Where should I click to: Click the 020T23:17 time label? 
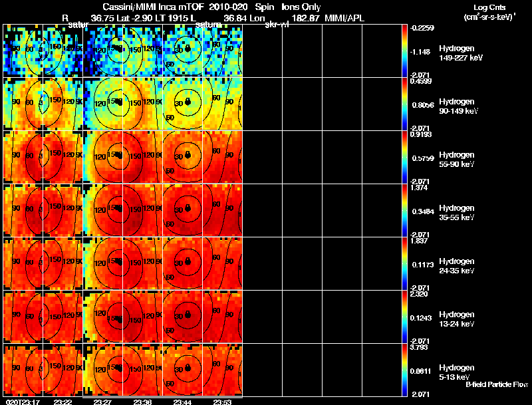(23, 402)
